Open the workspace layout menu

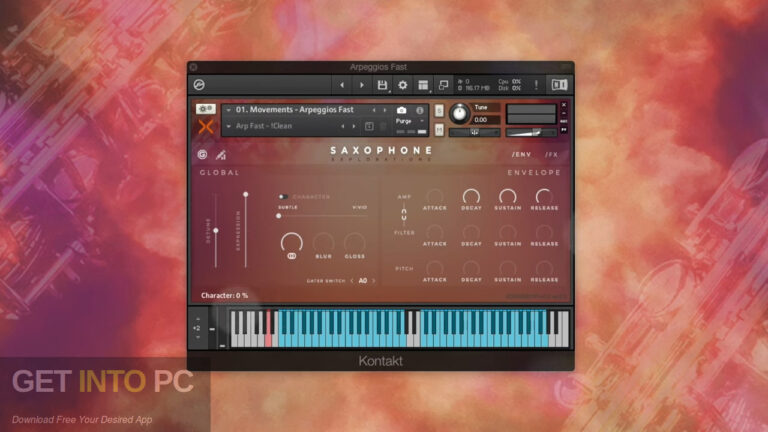[423, 85]
